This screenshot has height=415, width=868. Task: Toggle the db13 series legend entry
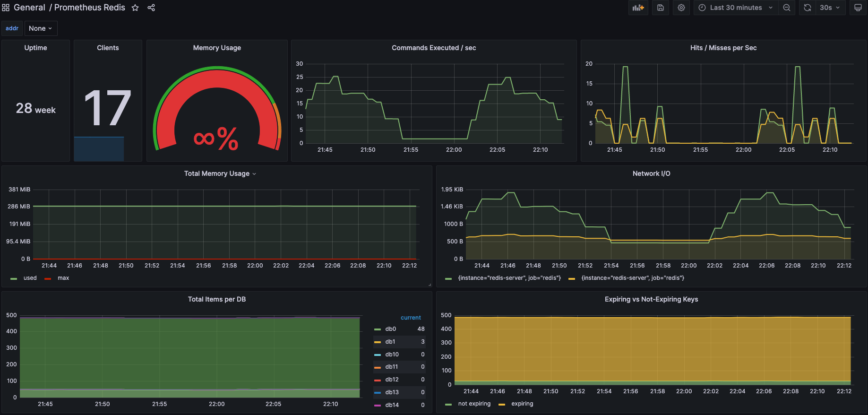point(392,392)
